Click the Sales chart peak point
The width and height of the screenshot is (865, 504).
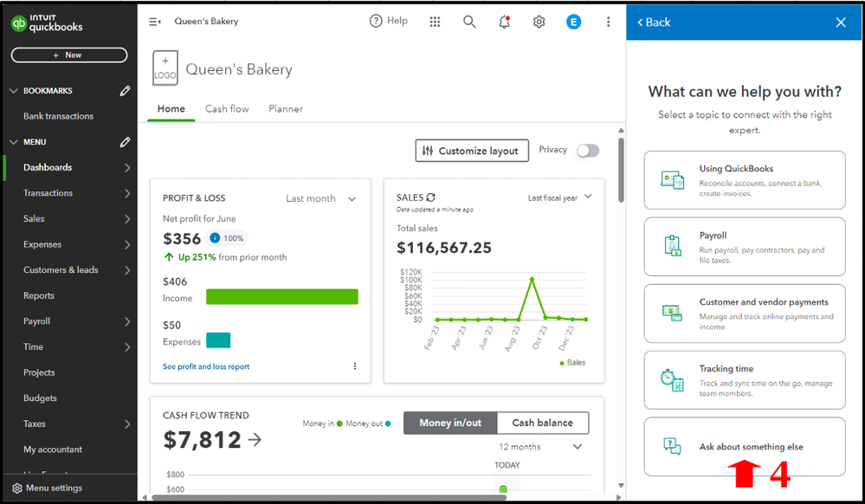coord(532,280)
